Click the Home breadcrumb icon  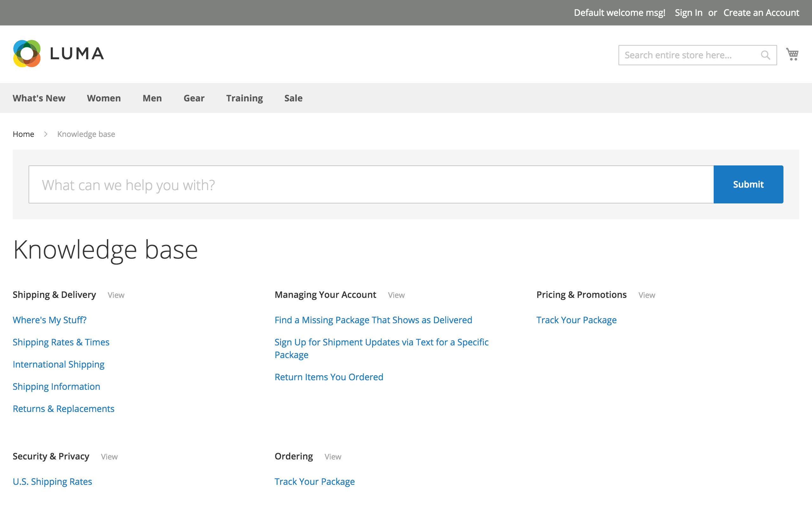point(23,134)
